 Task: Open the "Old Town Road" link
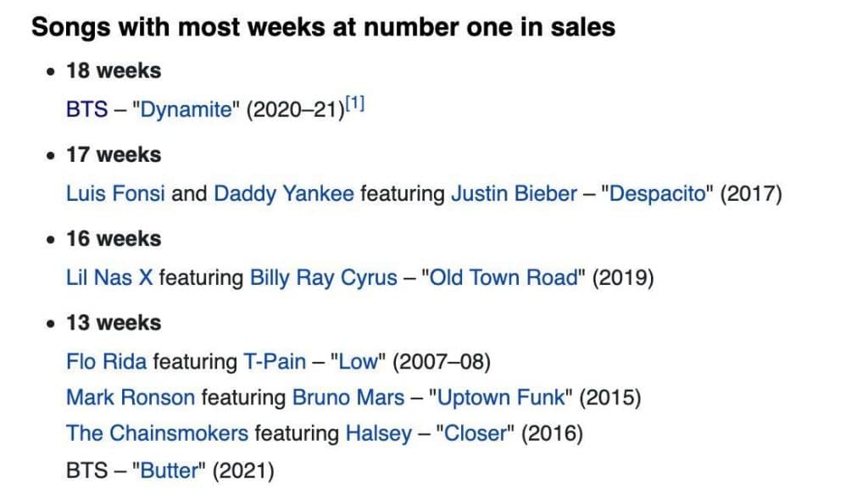point(504,278)
